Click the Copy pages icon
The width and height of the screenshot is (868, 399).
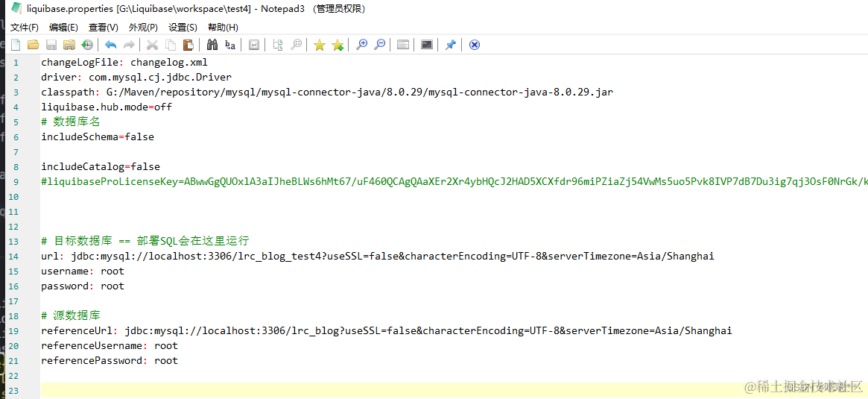171,45
